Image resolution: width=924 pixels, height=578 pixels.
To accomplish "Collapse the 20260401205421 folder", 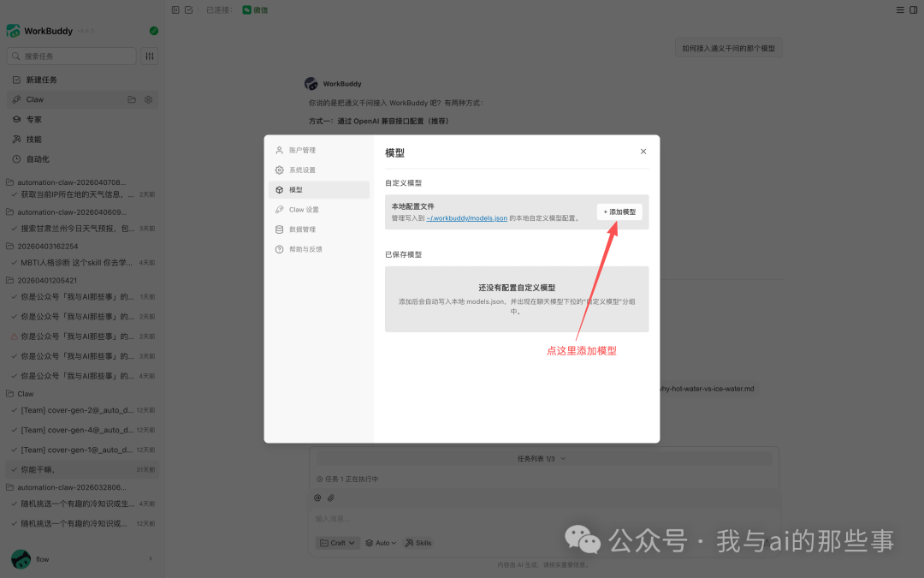I will pos(41,280).
